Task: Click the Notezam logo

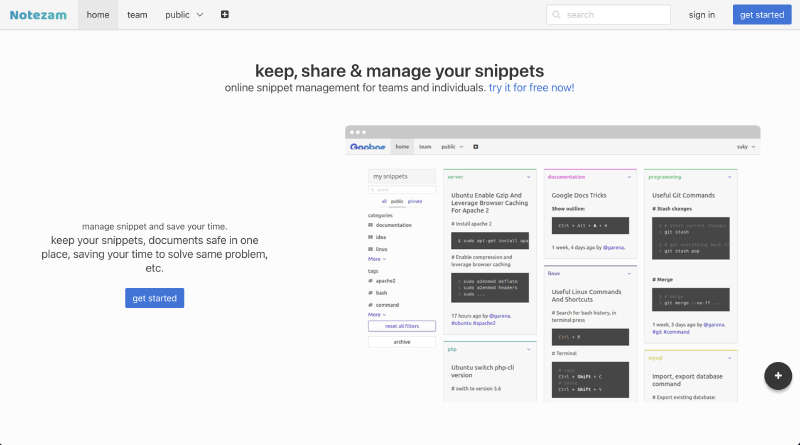Action: tap(38, 15)
